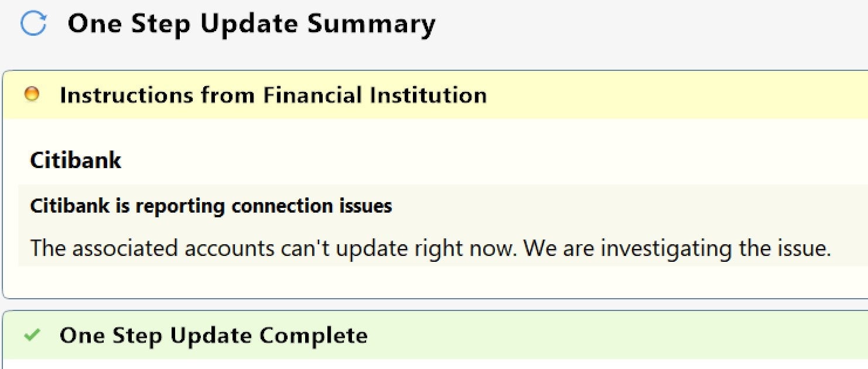The image size is (868, 369).
Task: Click the Citibank is reporting connection issues heading
Action: 211,206
